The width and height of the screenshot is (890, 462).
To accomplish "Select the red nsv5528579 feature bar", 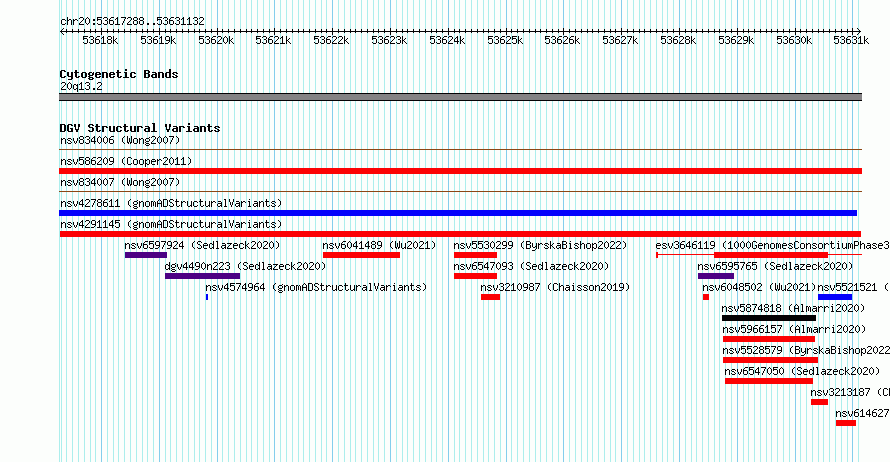I will pos(770,360).
